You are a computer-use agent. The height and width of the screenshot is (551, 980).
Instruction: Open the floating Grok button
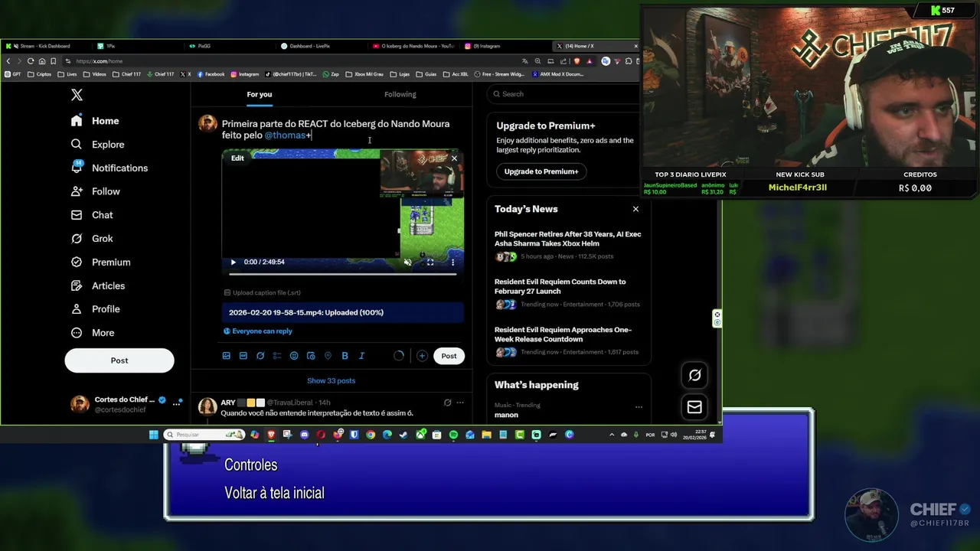pos(694,375)
